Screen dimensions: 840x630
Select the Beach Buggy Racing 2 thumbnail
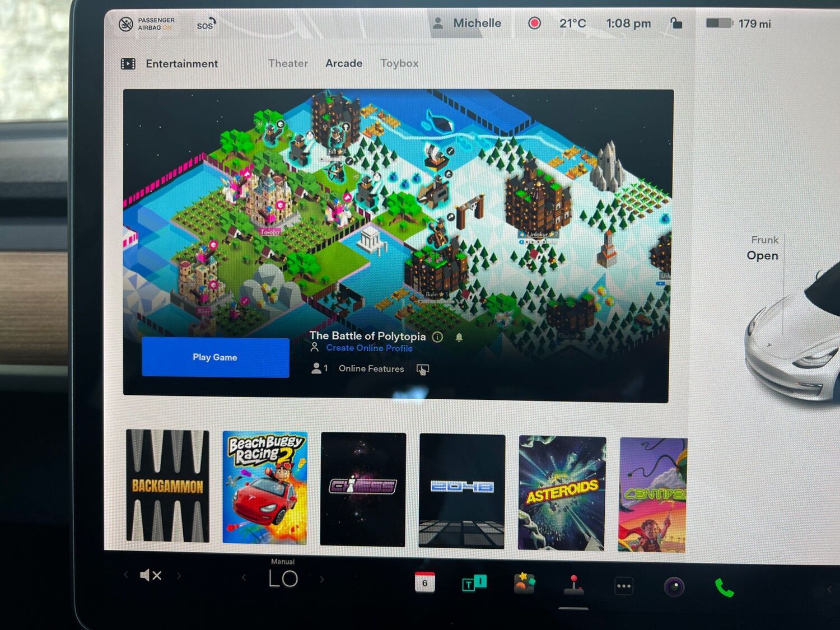pos(265,487)
